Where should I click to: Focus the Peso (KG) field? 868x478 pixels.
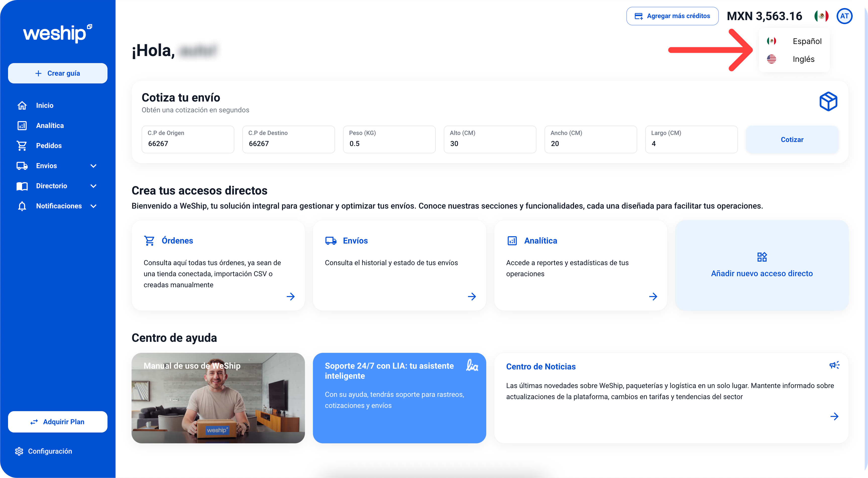pos(389,139)
